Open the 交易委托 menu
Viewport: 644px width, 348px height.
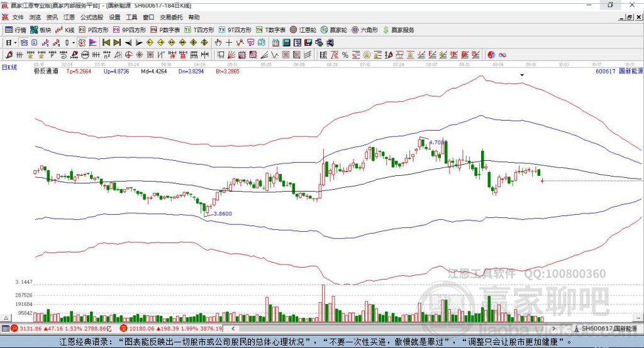pos(171,17)
